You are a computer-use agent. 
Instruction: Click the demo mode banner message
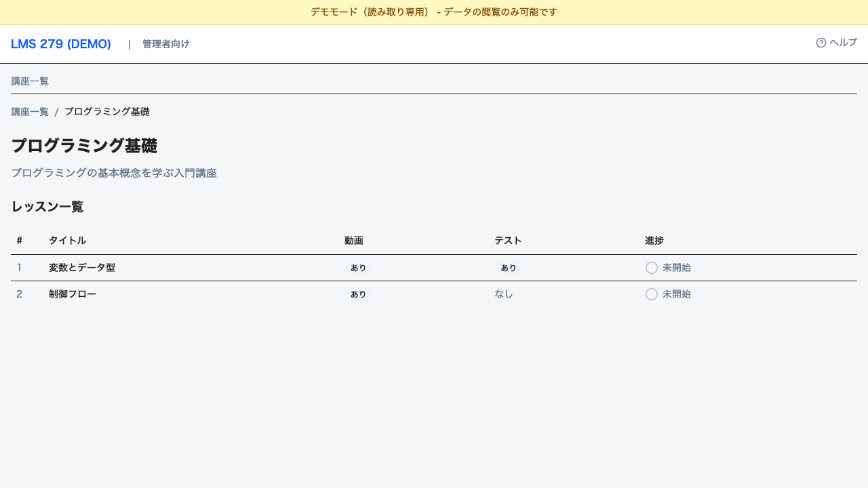tap(433, 12)
